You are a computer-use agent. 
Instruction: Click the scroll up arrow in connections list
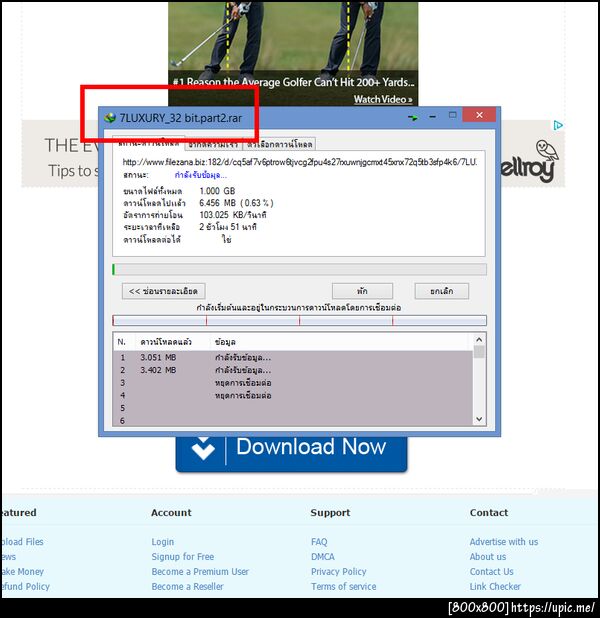coord(479,340)
